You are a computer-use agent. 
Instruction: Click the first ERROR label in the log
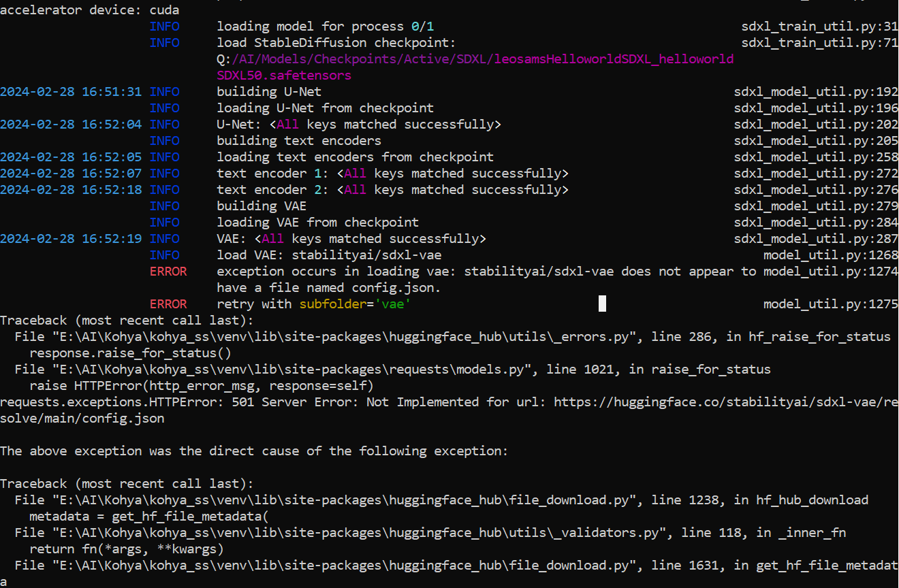(168, 271)
